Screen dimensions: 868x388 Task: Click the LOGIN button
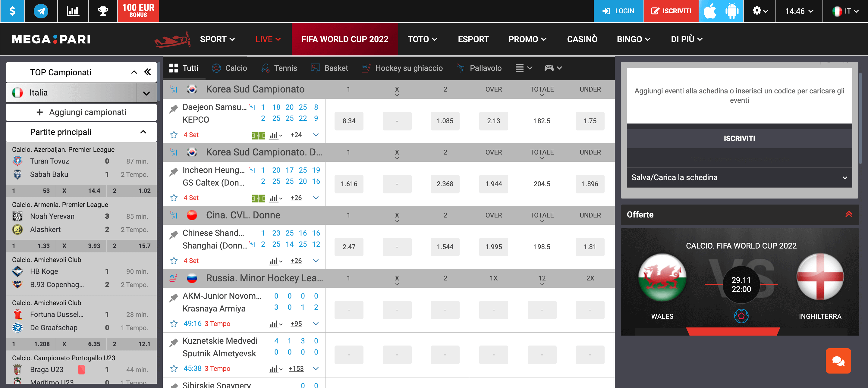pyautogui.click(x=618, y=11)
